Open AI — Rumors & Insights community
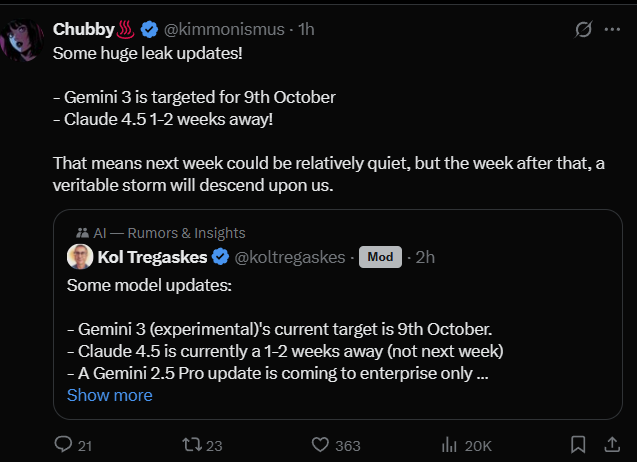Image resolution: width=637 pixels, height=462 pixels. [x=165, y=233]
